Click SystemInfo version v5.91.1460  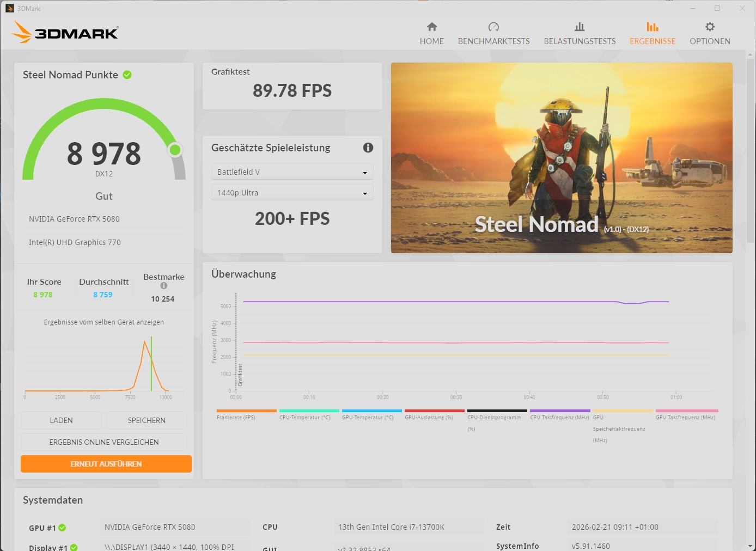[x=643, y=546]
